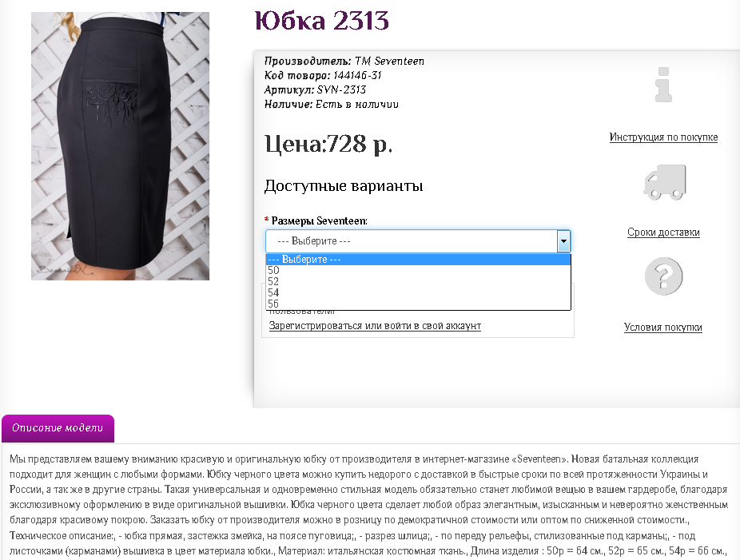Click the Цена 728 р. price text
Image resolution: width=740 pixels, height=560 pixels.
point(328,144)
